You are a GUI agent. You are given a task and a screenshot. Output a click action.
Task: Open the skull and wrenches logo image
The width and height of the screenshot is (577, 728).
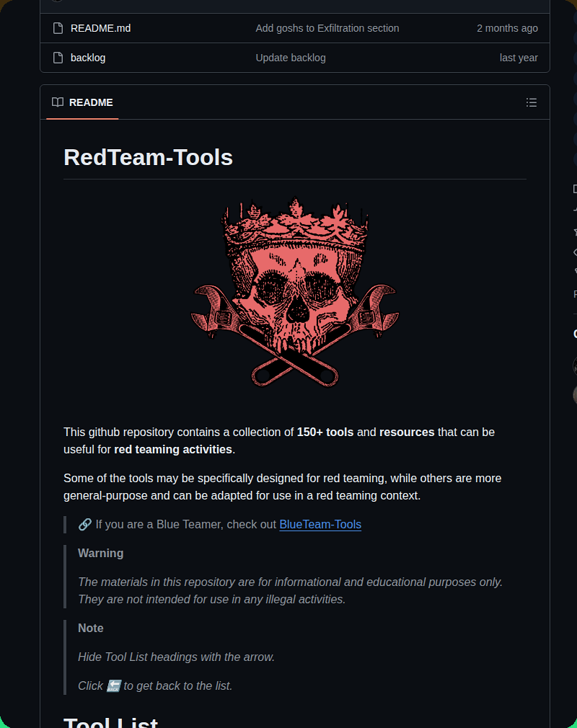295,293
